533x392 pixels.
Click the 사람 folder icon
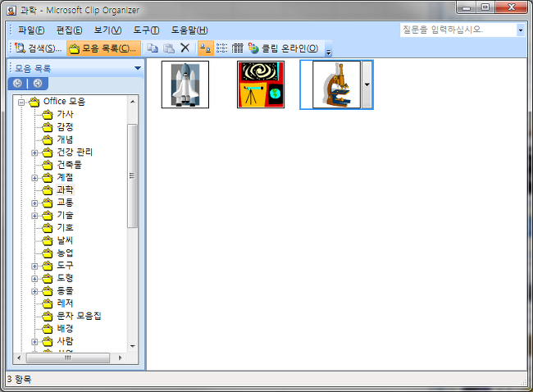(48, 341)
